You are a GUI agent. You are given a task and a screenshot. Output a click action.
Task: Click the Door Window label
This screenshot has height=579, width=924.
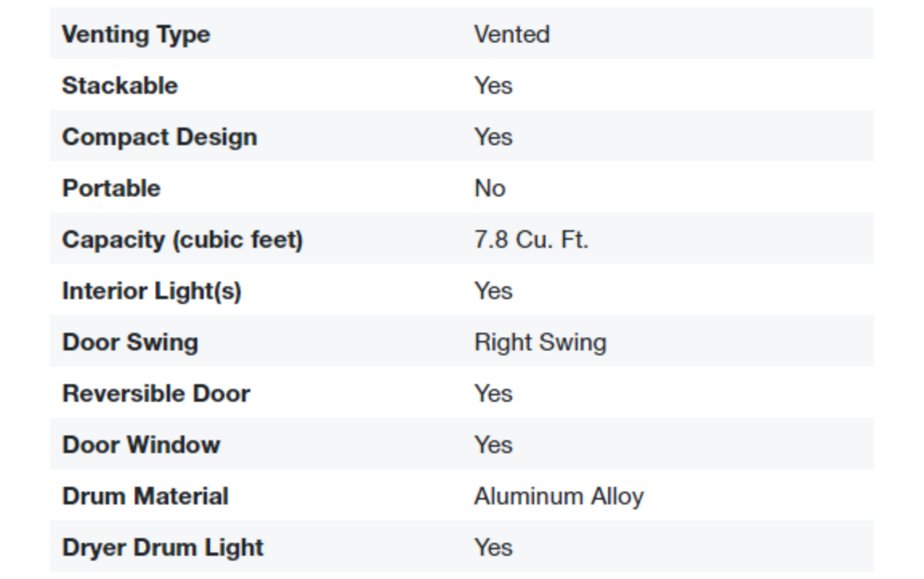140,445
